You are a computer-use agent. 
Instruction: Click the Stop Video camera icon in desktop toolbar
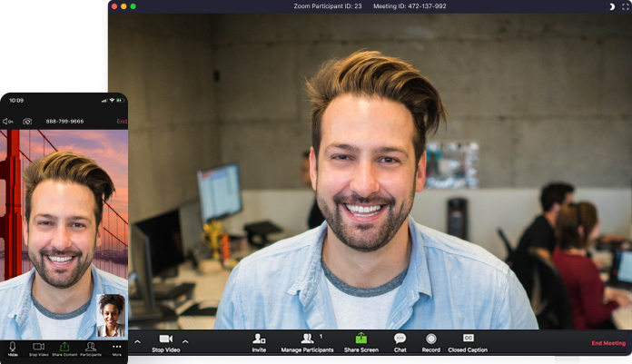[x=165, y=339]
